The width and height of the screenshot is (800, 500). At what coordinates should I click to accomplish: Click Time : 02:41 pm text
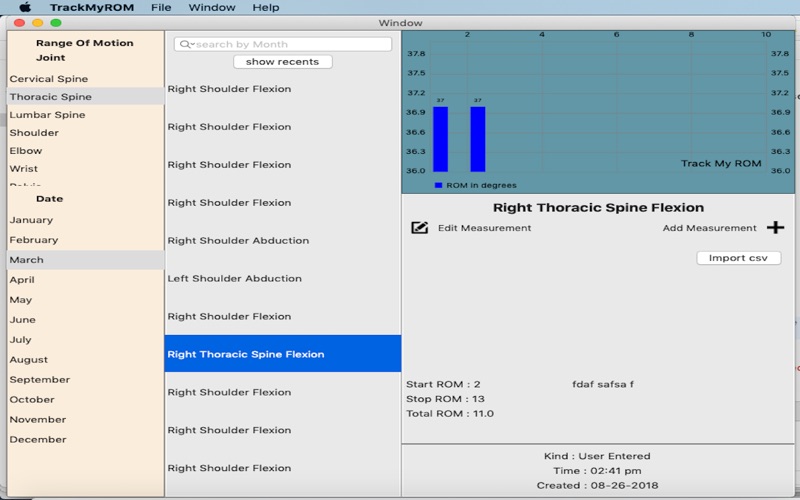click(597, 471)
